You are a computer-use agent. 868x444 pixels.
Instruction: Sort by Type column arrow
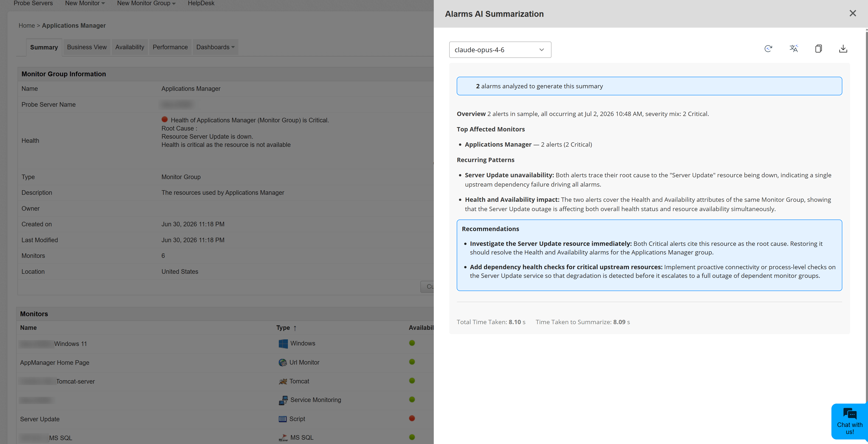pos(295,328)
